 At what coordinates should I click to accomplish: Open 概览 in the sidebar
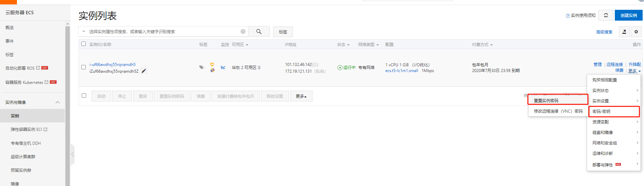point(9,28)
